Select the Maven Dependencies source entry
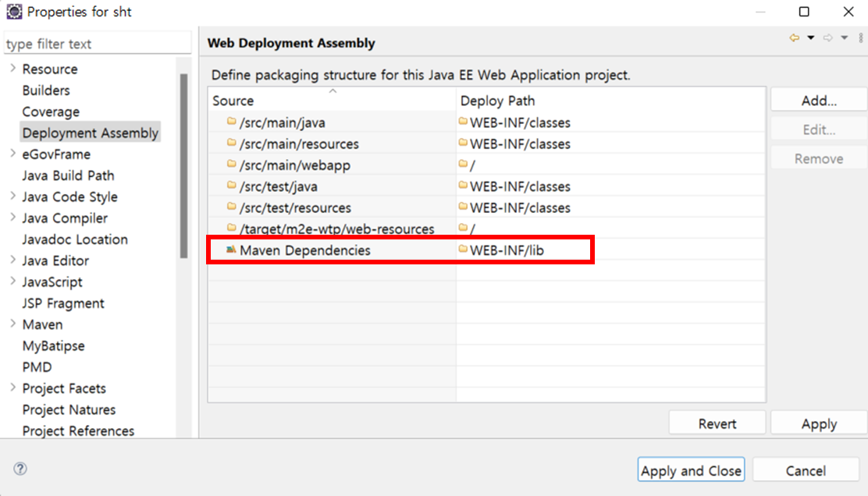Screen dimensions: 868x496 click(x=304, y=250)
